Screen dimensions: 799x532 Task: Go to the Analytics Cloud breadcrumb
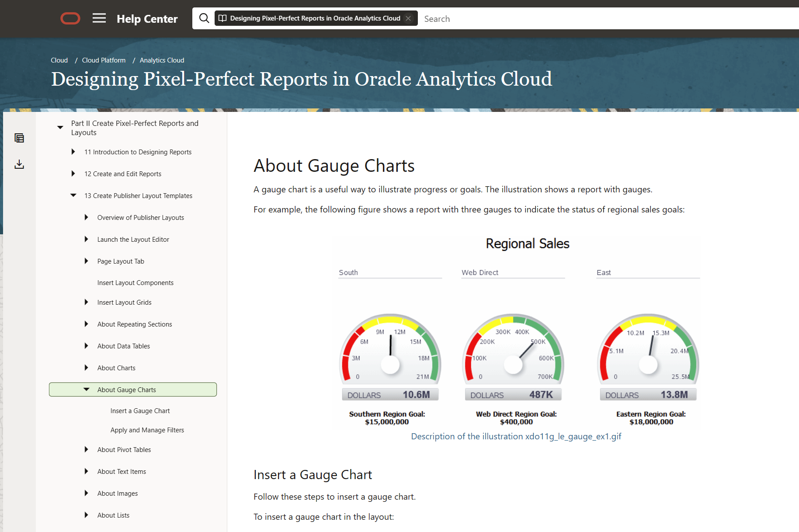162,60
